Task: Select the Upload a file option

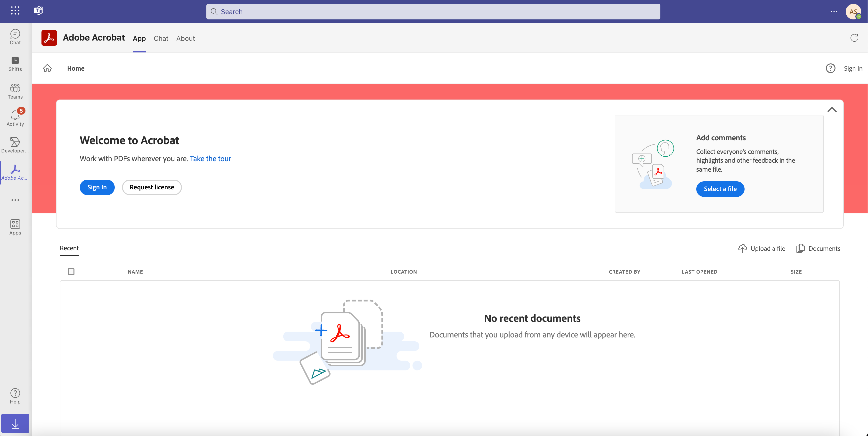Action: pos(762,248)
